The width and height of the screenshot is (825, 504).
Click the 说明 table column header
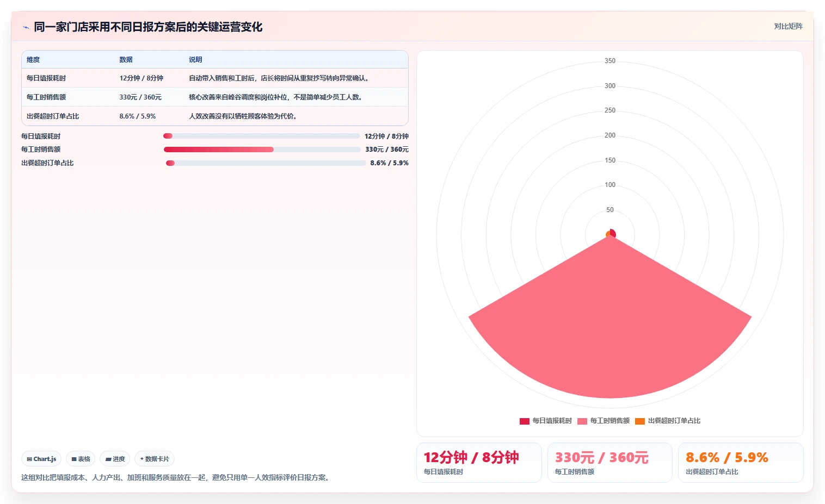tap(195, 60)
